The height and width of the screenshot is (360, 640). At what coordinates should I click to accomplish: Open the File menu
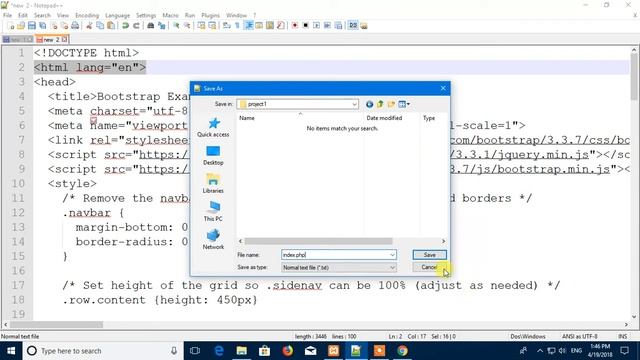pyautogui.click(x=7, y=15)
